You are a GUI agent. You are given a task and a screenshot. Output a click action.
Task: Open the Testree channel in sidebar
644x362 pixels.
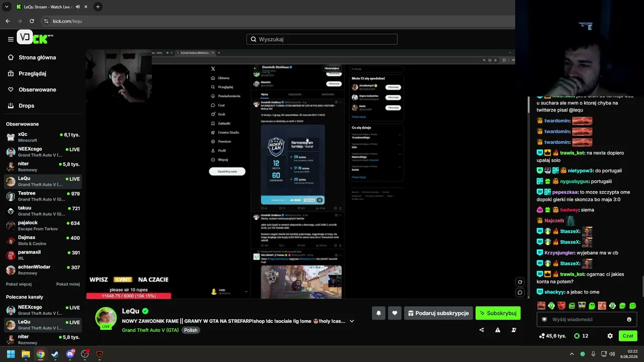coord(43,196)
